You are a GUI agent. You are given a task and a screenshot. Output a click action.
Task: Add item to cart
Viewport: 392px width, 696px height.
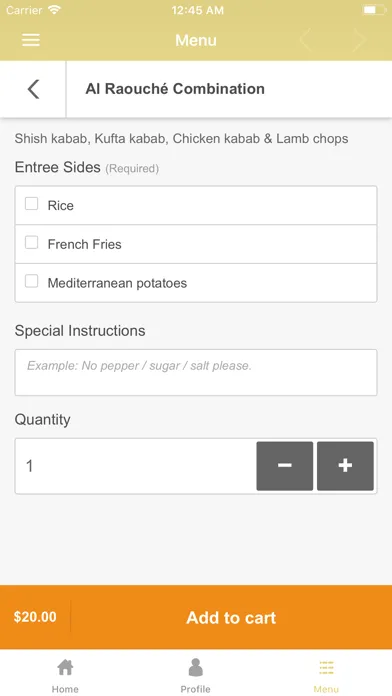coord(231,617)
